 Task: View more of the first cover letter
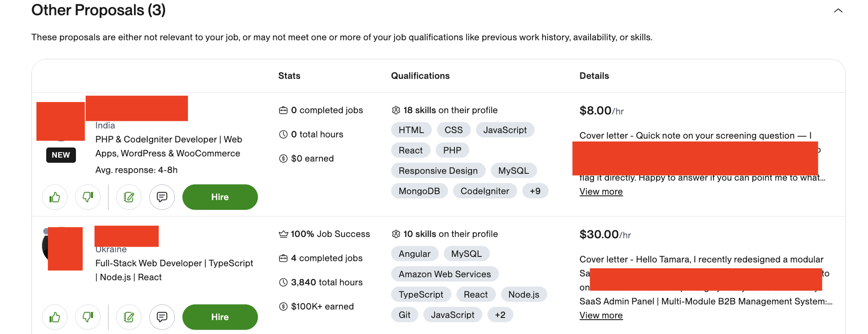[601, 192]
